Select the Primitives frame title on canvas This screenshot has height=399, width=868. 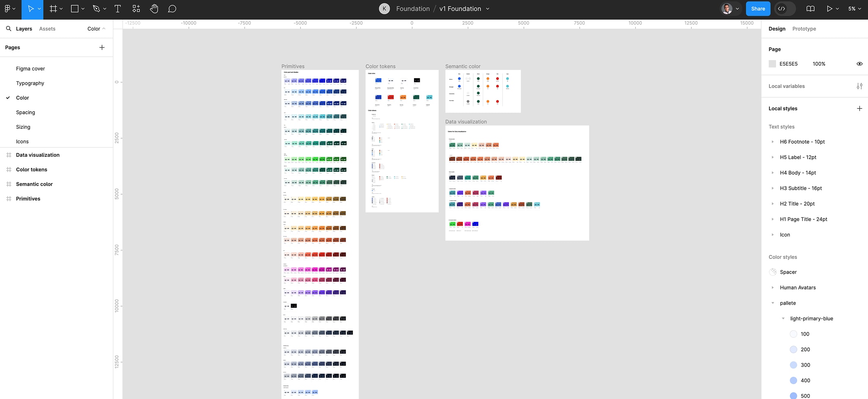click(293, 66)
